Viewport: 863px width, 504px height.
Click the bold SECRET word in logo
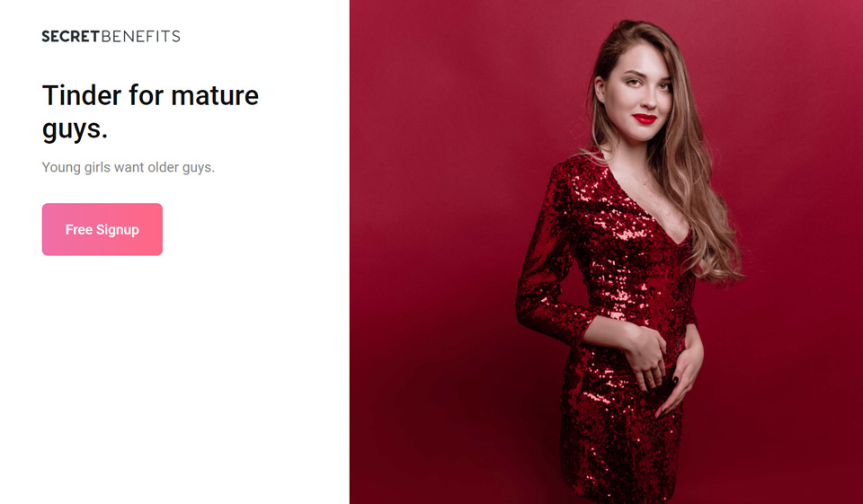[x=70, y=36]
